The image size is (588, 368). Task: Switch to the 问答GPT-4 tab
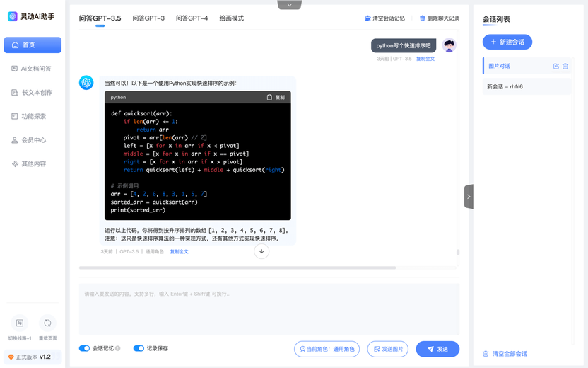pos(192,18)
